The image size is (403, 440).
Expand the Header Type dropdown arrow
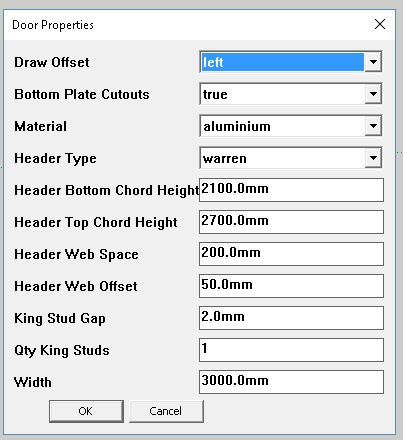(373, 158)
